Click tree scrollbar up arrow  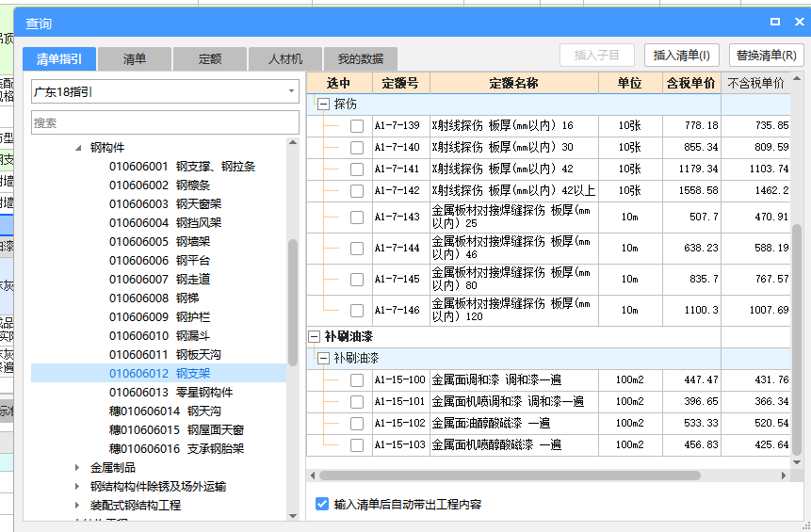(x=293, y=142)
